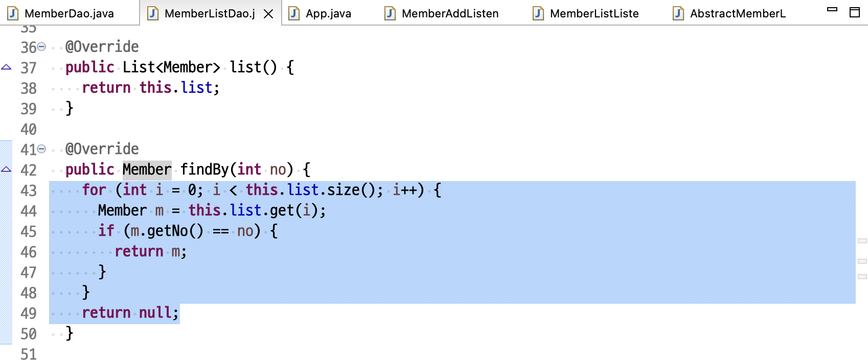Select the AbstractMemberL tab
This screenshot has width=868, height=361.
738,13
